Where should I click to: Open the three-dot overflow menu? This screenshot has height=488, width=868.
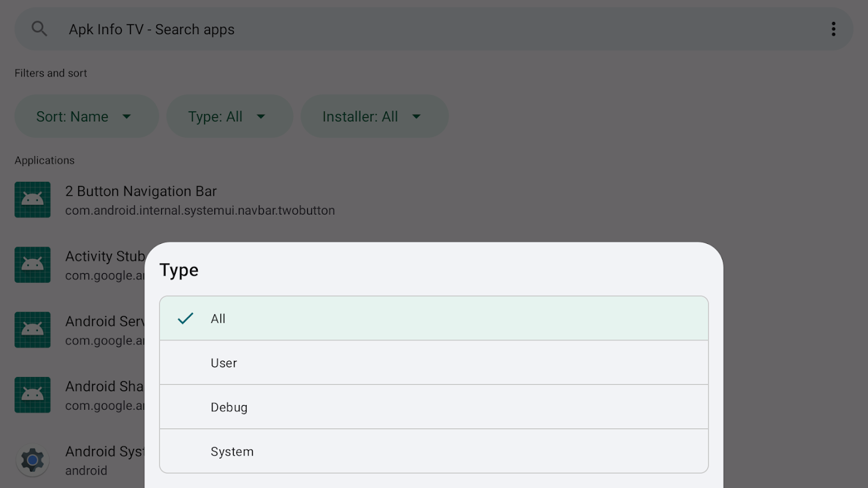click(833, 29)
